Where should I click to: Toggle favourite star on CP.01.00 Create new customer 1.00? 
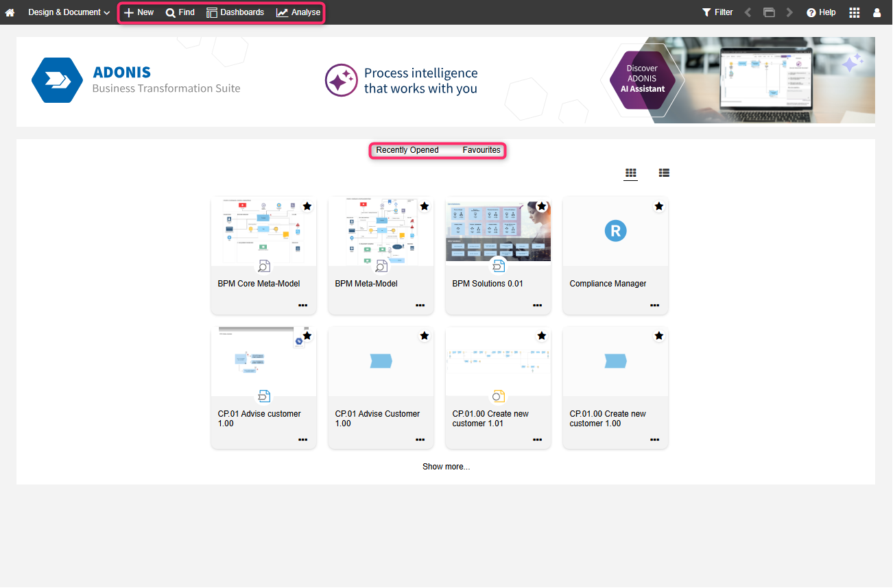click(x=659, y=336)
